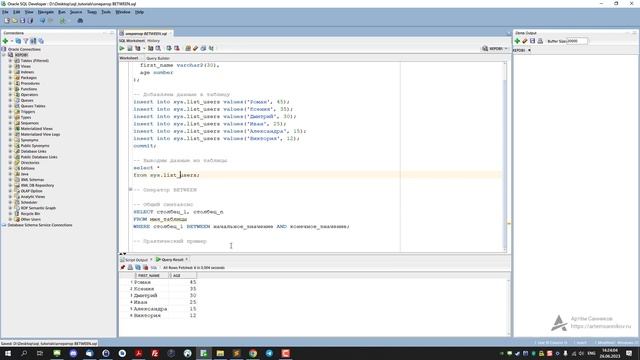Click the Refresh icon in Query Result toolbar
This screenshot has width=640, height=360.
[138, 267]
